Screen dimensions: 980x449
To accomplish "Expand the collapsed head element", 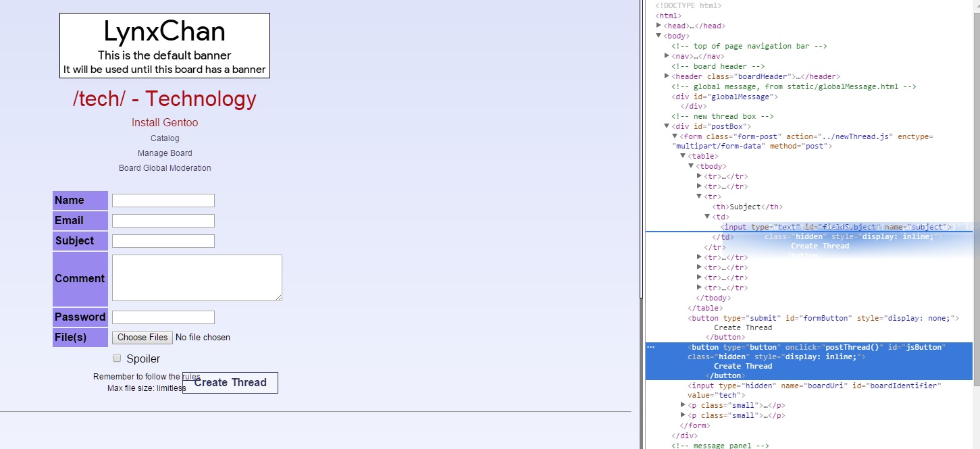I will click(x=659, y=26).
